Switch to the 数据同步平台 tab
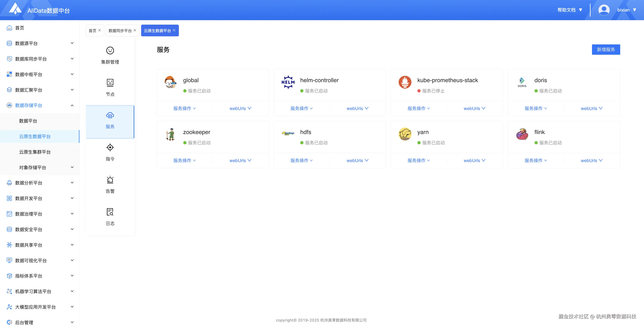 click(x=120, y=30)
